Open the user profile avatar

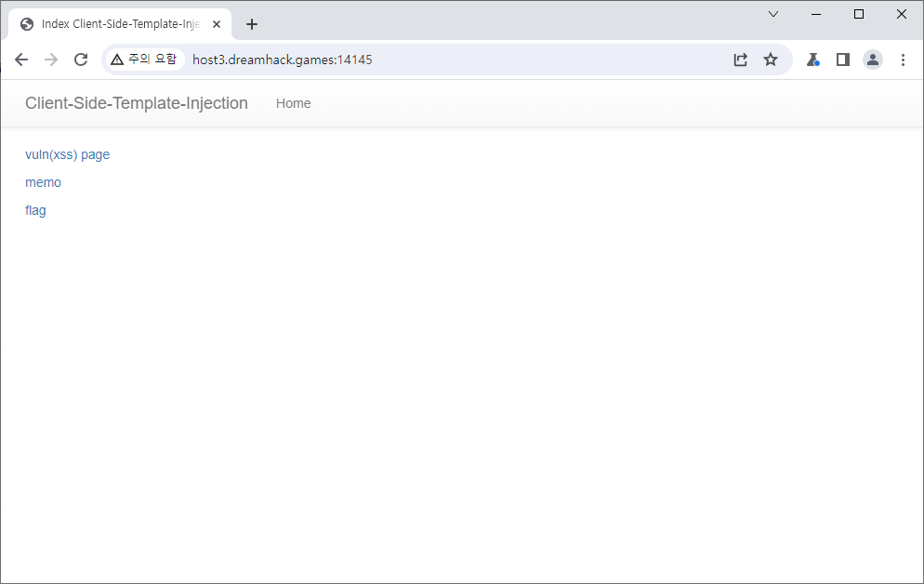pos(873,60)
